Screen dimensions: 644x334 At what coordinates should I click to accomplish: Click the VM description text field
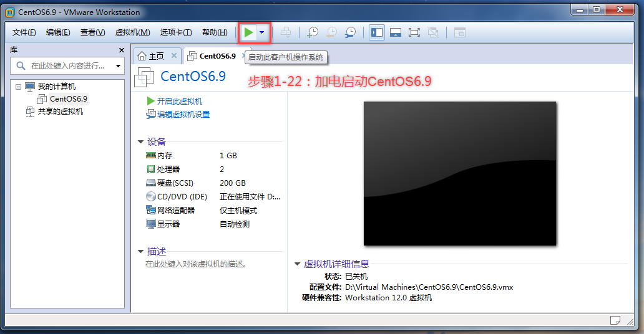197,264
